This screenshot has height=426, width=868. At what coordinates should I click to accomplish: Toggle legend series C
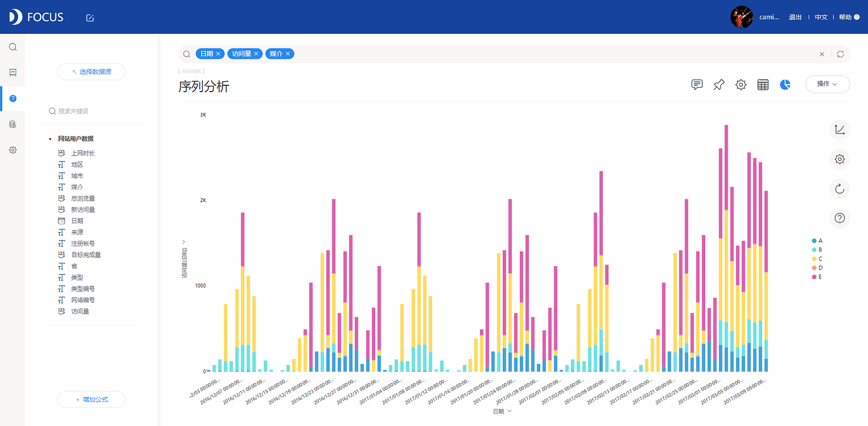[817, 259]
